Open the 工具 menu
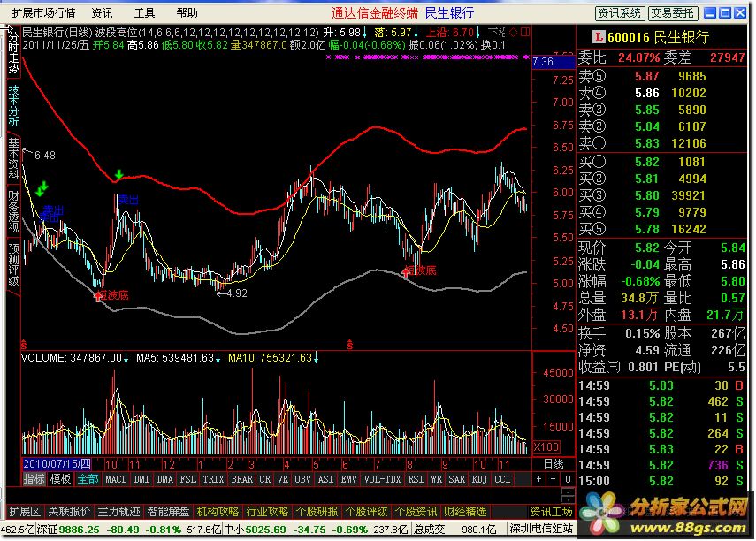Image resolution: width=756 pixels, height=541 pixels. click(x=144, y=13)
